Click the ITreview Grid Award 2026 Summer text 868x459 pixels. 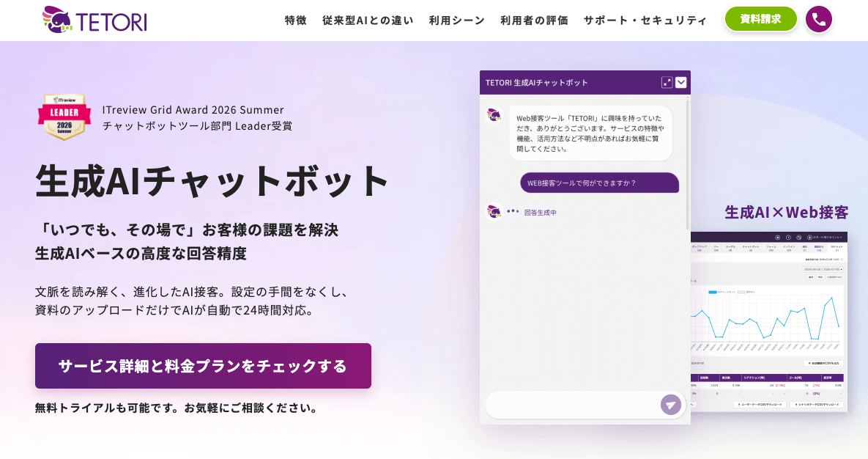pos(193,110)
